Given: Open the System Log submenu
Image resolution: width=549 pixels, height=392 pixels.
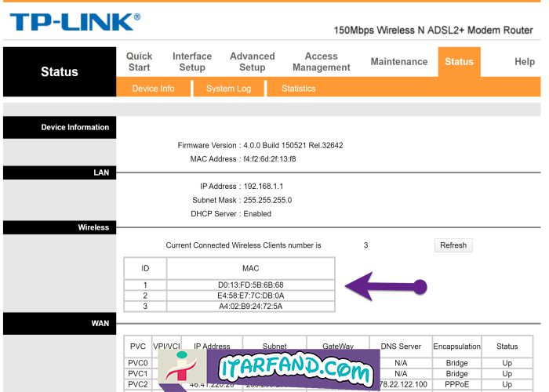Looking at the screenshot, I should [228, 89].
